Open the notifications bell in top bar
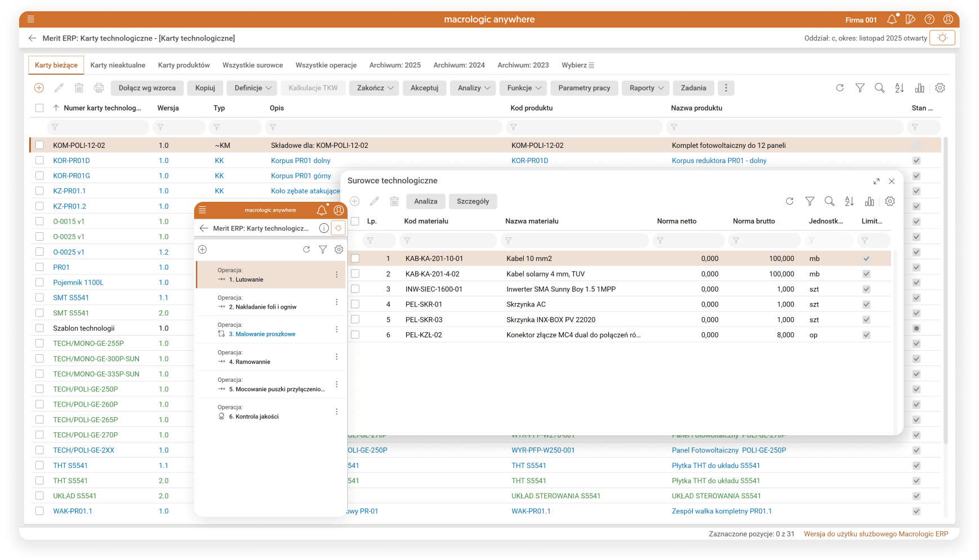This screenshot has height=560, width=979. coord(892,20)
